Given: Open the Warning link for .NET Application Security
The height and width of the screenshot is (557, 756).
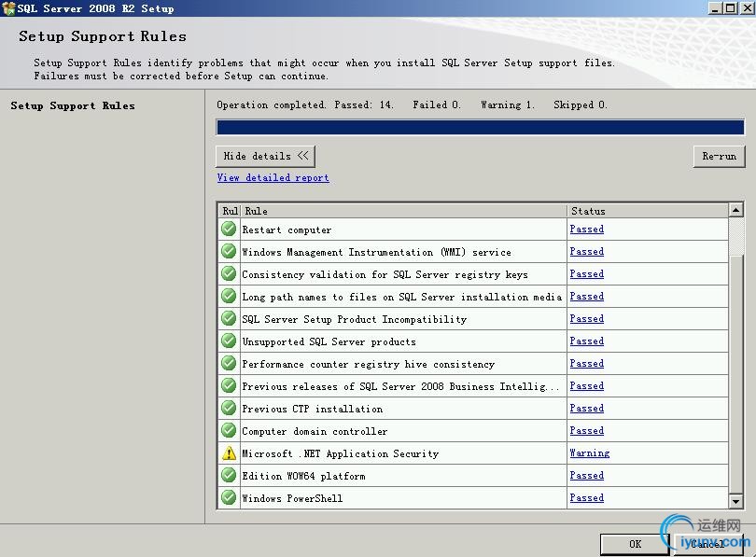Looking at the screenshot, I should (x=589, y=453).
